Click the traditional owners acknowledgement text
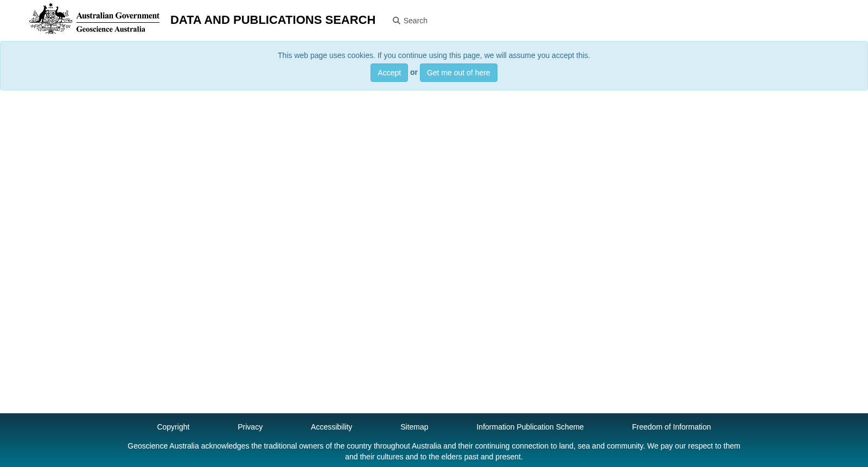868x467 pixels. tap(434, 451)
